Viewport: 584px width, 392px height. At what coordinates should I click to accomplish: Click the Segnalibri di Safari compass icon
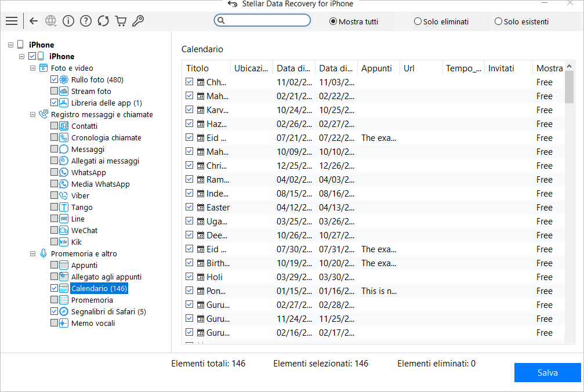click(64, 311)
